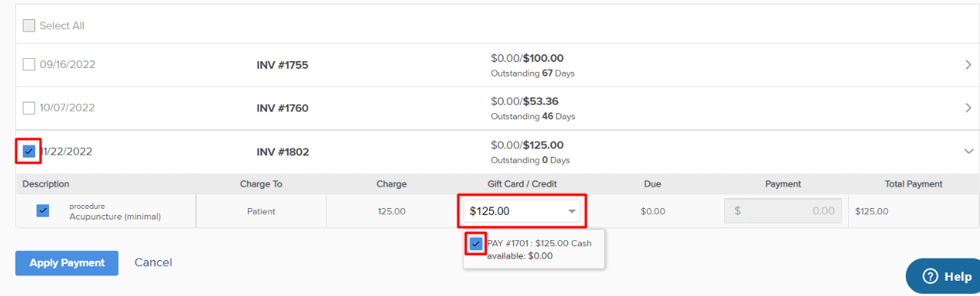Expand INV #1755 row chevron
The height and width of the screenshot is (296, 980).
(969, 65)
